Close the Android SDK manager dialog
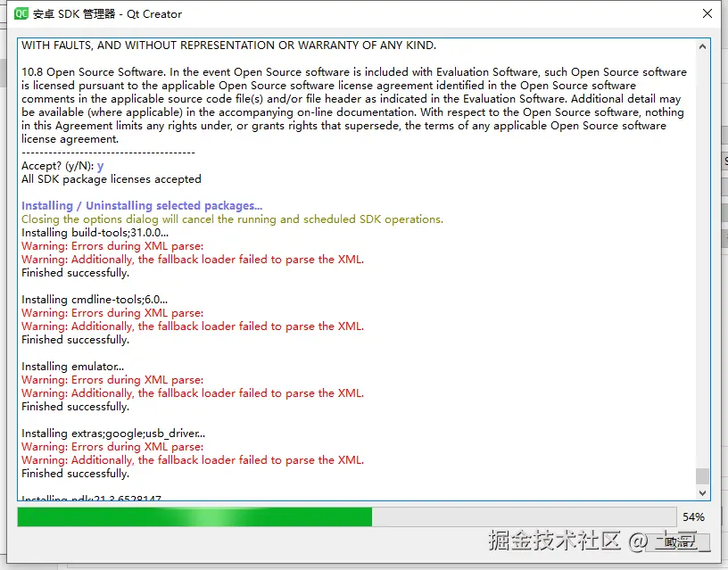Screen dimensions: 728x570 tap(707, 13)
